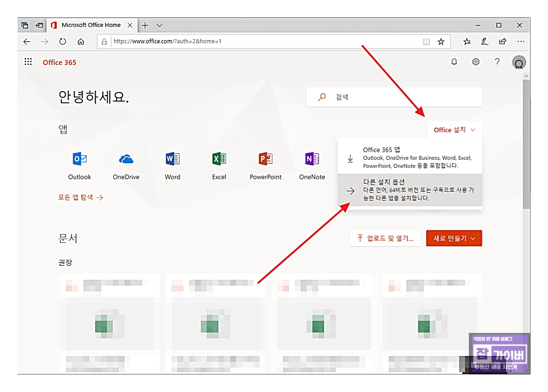
Task: Open settings with the gear icon
Action: [476, 62]
